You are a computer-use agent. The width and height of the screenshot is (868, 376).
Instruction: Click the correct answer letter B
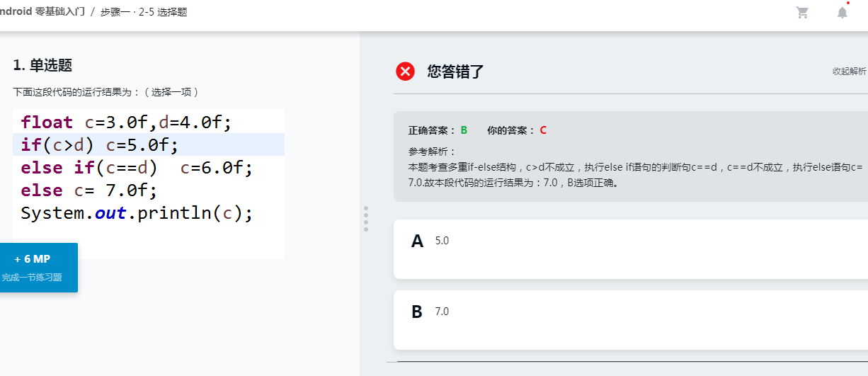pos(464,130)
